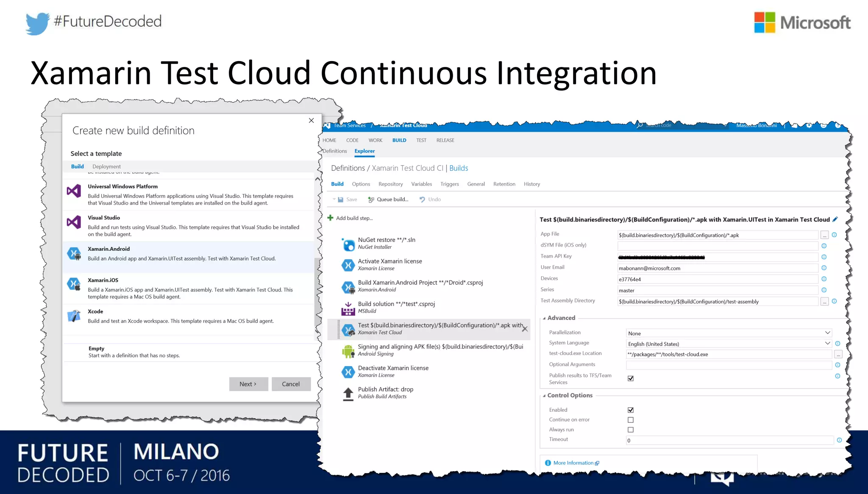
Task: Browse for the Test Assembly Directory
Action: (x=824, y=302)
